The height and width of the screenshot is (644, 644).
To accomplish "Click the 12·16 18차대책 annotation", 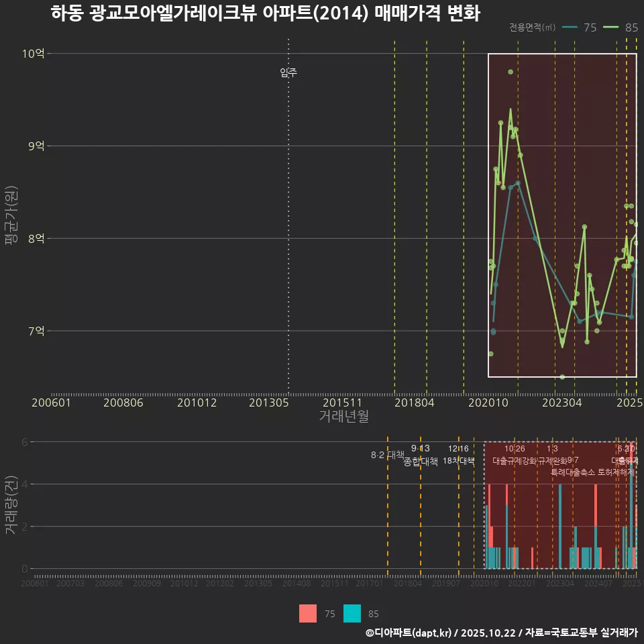I will 460,455.
